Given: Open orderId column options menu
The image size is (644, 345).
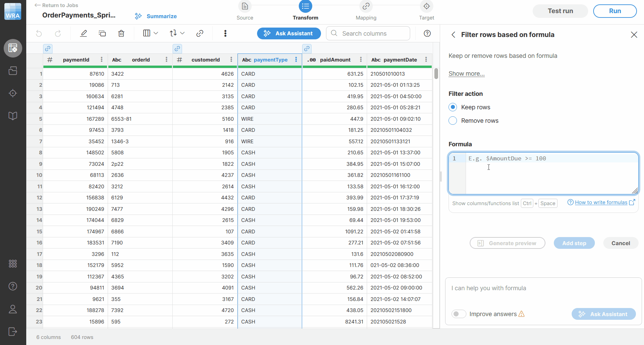Looking at the screenshot, I should pyautogui.click(x=167, y=60).
